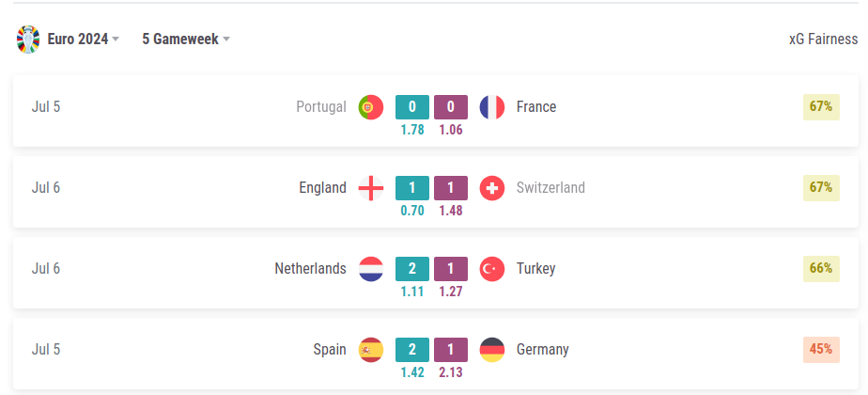The image size is (868, 395).
Task: Click the Euro 2024 tournament logo
Action: 29,39
